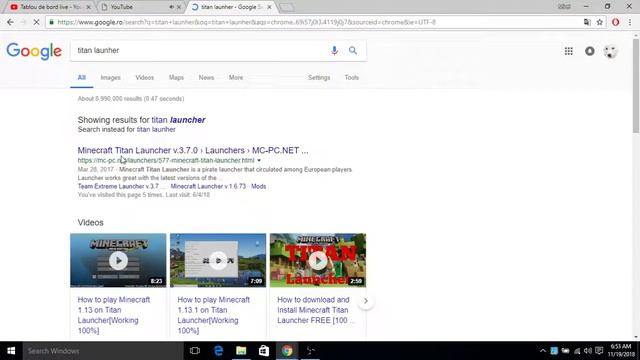Image resolution: width=640 pixels, height=360 pixels.
Task: Open How to play Minecraft 1.13.1 link
Action: pyautogui.click(x=213, y=315)
